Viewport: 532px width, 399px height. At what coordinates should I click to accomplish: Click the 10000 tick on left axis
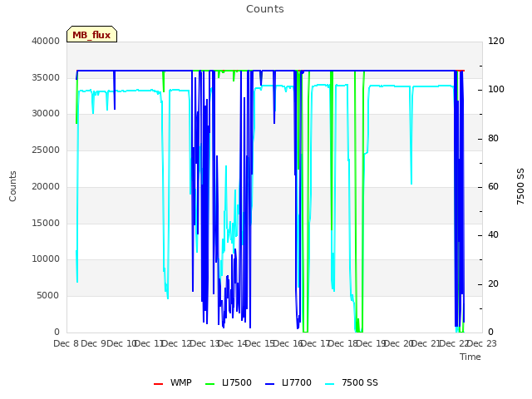pos(46,259)
